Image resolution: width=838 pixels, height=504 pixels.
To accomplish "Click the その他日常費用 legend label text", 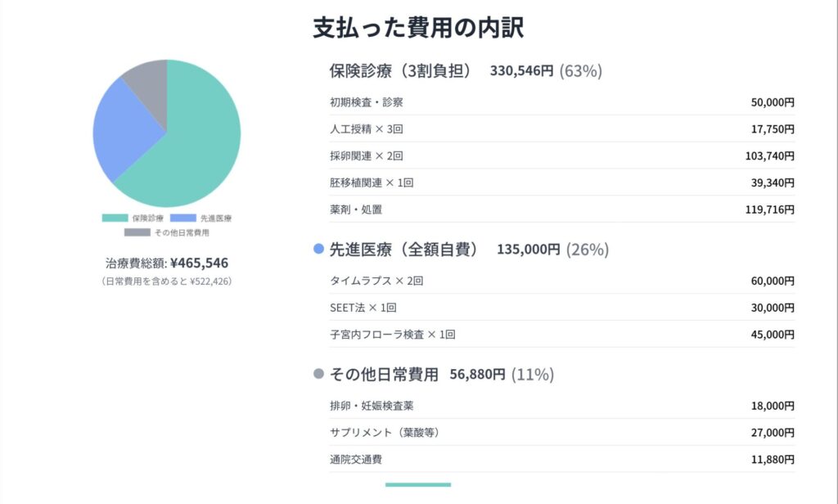I will point(182,232).
